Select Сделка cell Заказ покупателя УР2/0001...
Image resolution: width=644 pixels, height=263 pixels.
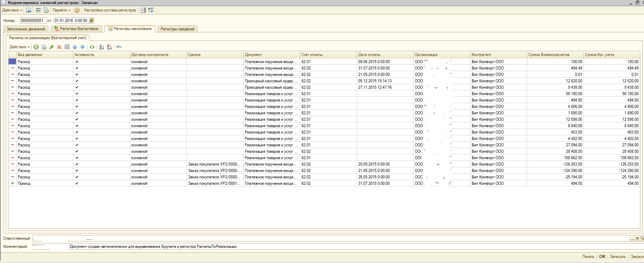point(215,183)
